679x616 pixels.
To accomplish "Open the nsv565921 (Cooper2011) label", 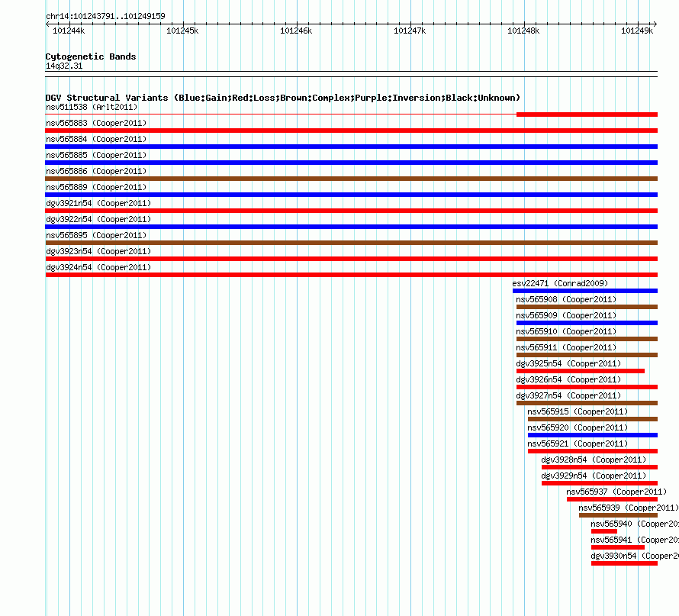I will coord(578,443).
